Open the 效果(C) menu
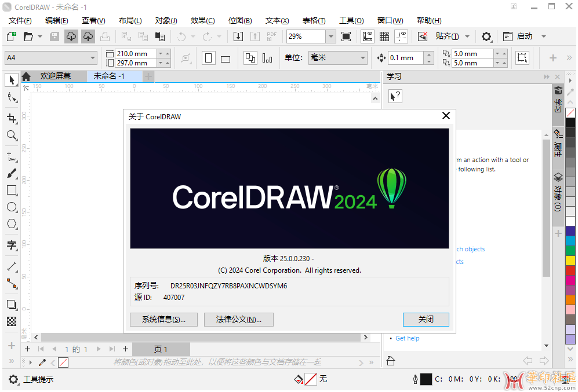This screenshot has height=392, width=578. pyautogui.click(x=202, y=21)
